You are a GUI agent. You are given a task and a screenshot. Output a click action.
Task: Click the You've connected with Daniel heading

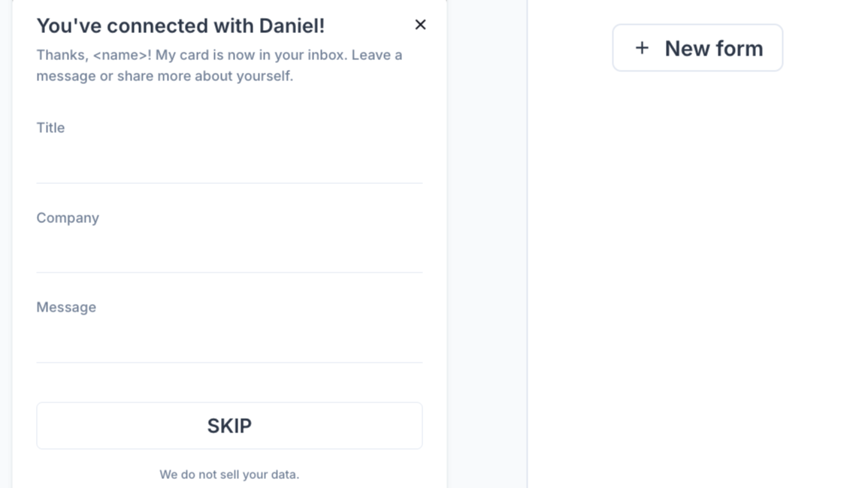pos(180,25)
